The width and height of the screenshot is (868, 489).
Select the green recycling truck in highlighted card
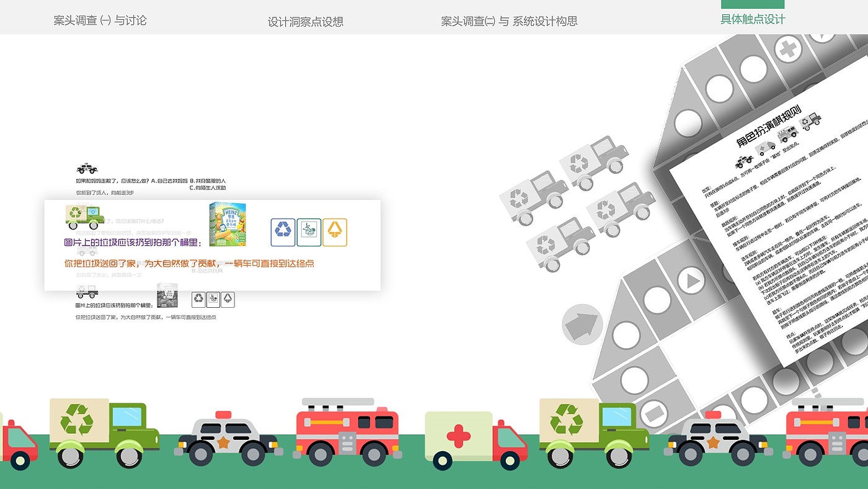pyautogui.click(x=86, y=217)
